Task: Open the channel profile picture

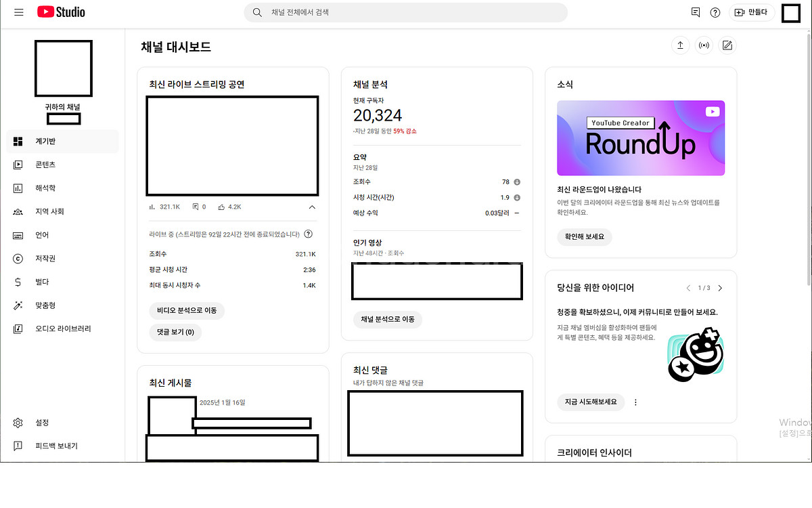Action: (x=63, y=68)
